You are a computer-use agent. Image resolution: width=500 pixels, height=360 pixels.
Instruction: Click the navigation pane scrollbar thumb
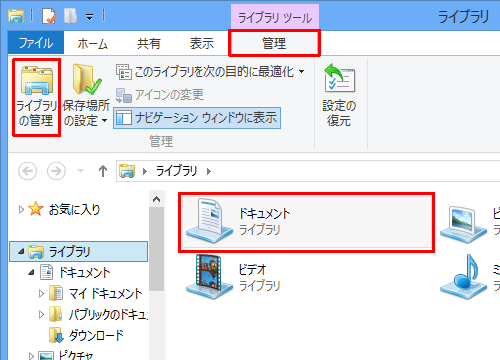click(x=156, y=249)
